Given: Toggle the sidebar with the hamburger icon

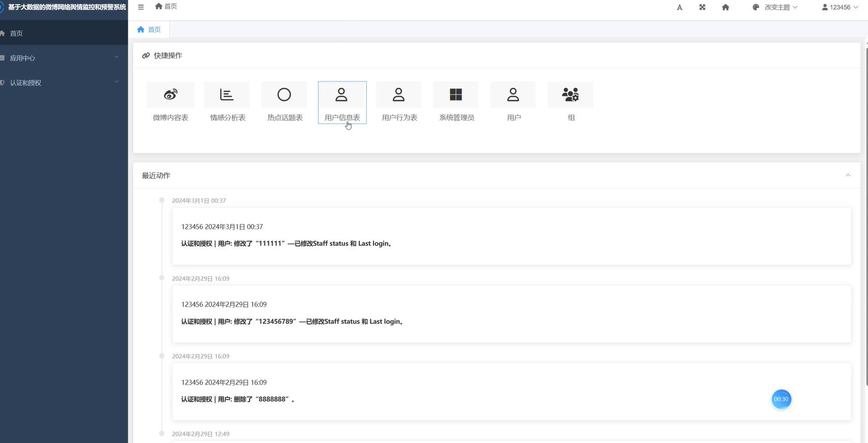Looking at the screenshot, I should (x=141, y=7).
